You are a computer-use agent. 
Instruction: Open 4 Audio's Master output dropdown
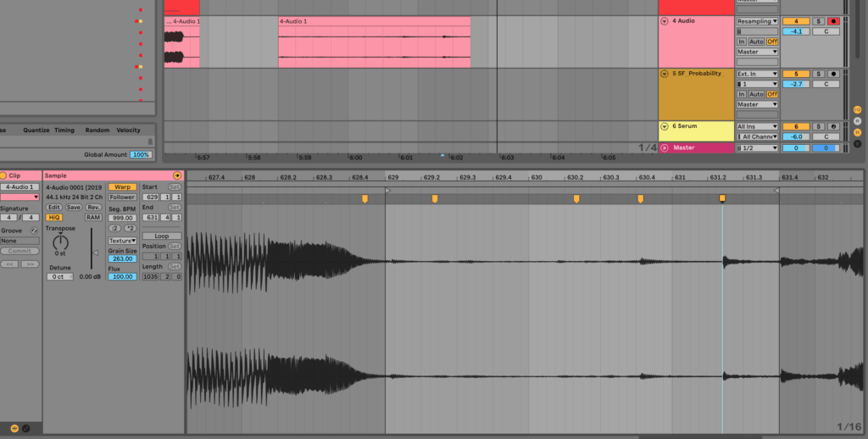pos(757,52)
